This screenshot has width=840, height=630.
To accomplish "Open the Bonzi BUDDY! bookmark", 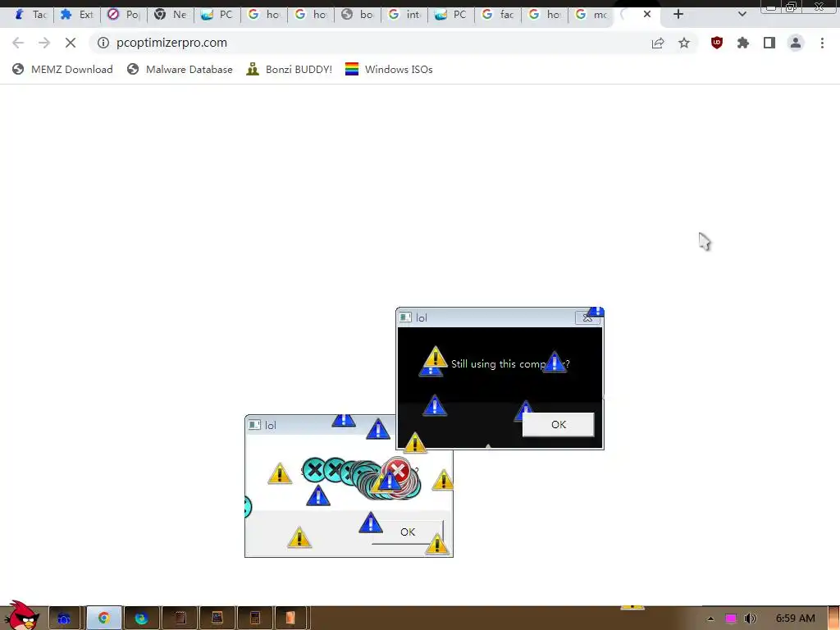I will pyautogui.click(x=290, y=69).
